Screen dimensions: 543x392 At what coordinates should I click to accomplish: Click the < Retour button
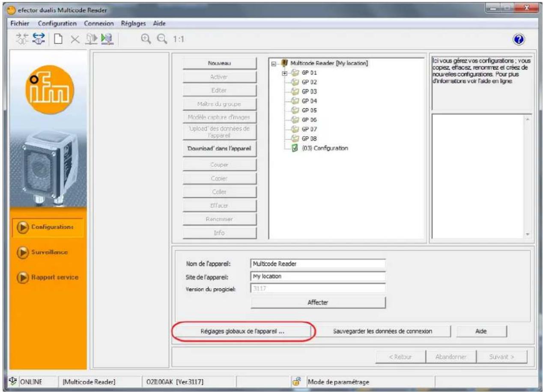coord(400,356)
